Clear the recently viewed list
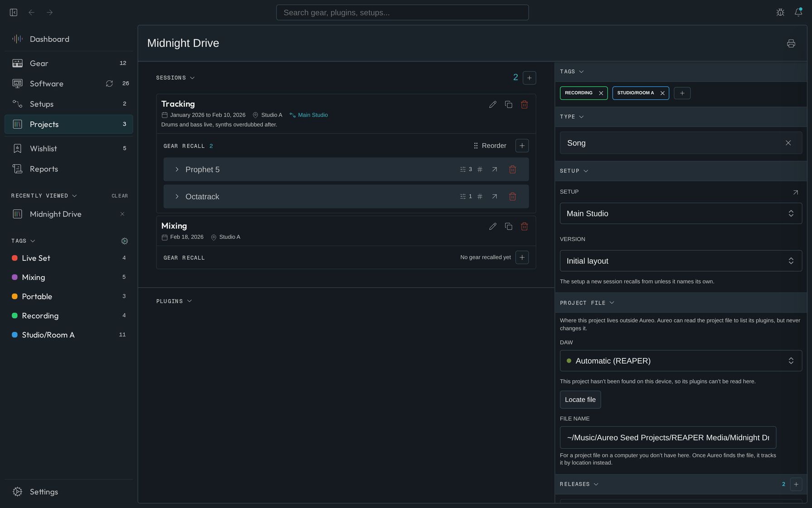The image size is (812, 508). (x=120, y=196)
